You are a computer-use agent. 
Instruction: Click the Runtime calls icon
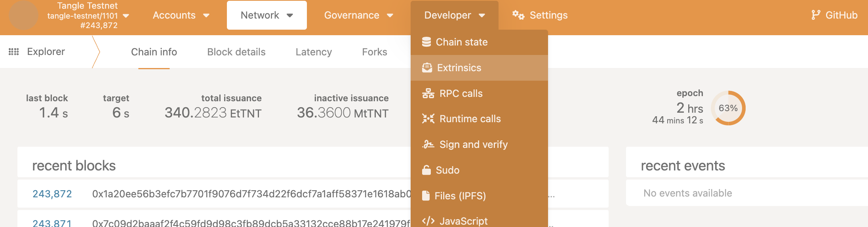428,119
